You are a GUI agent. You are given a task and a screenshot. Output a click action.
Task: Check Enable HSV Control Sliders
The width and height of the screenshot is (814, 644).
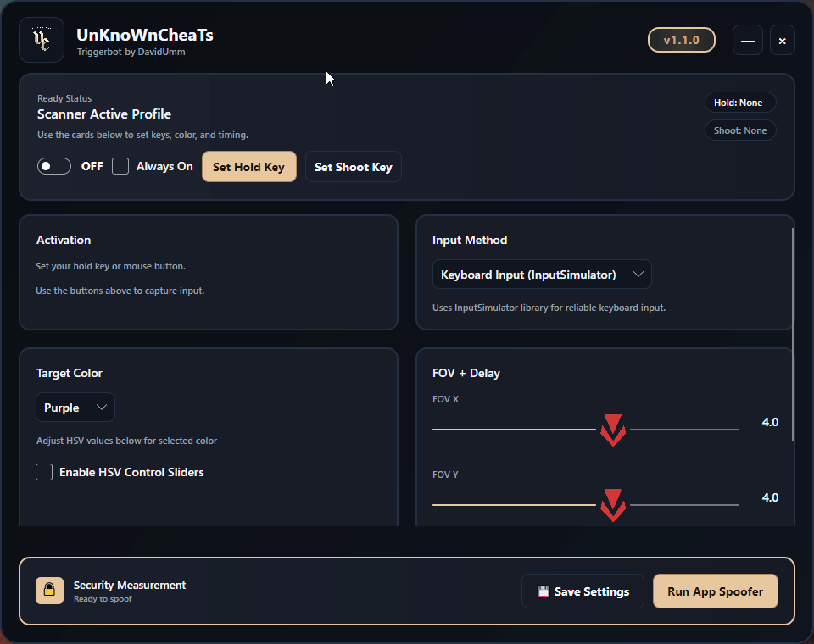coord(44,472)
